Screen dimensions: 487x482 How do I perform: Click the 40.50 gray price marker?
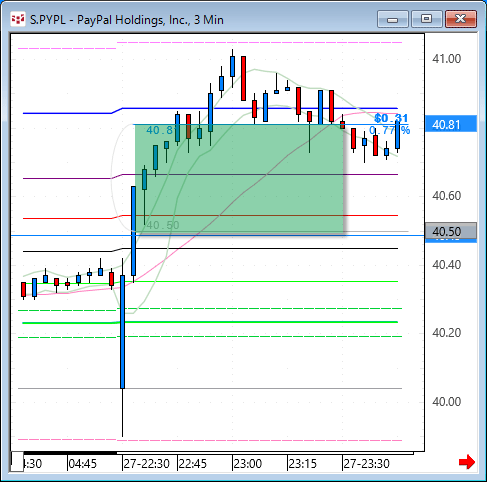coord(451,231)
